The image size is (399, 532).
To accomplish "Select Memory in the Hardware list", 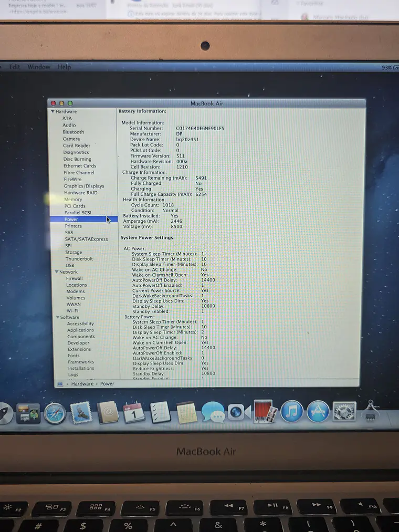I will tap(73, 200).
